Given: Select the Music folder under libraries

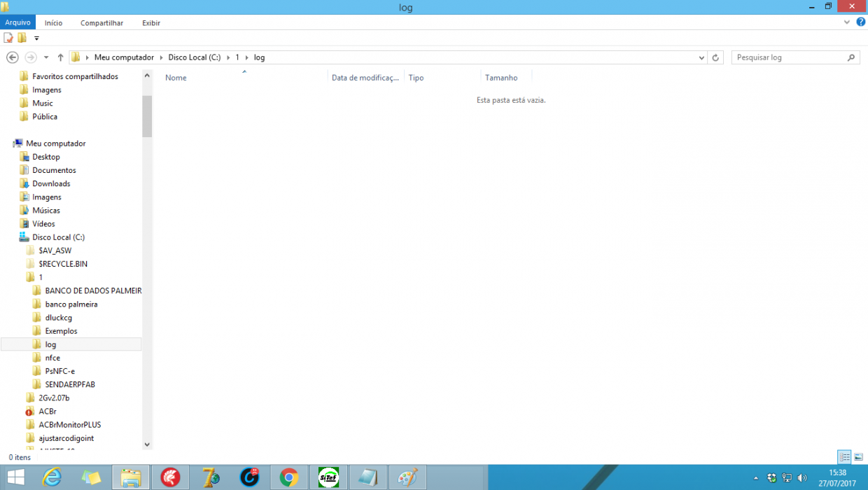Looking at the screenshot, I should pos(42,104).
